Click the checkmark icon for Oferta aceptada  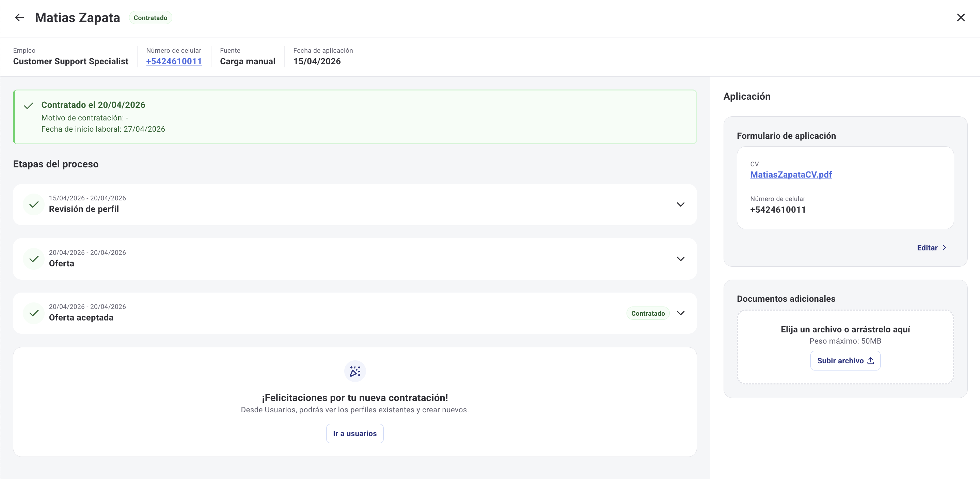coord(34,313)
